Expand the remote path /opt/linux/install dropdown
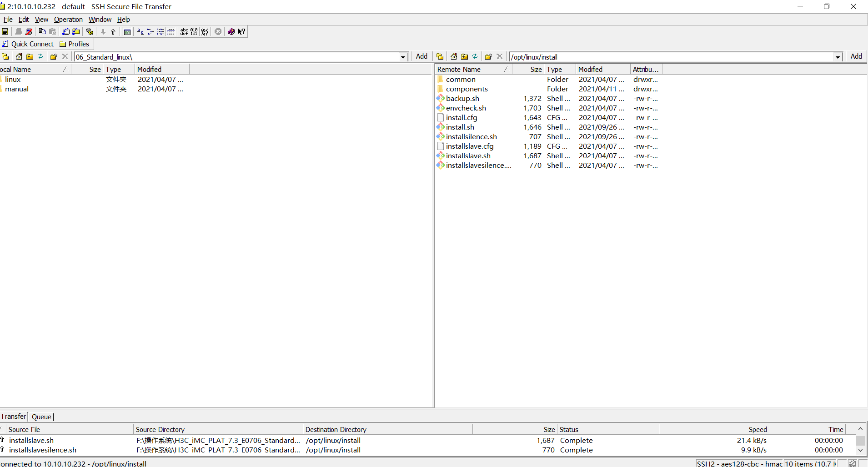This screenshot has width=868, height=467. (x=838, y=57)
